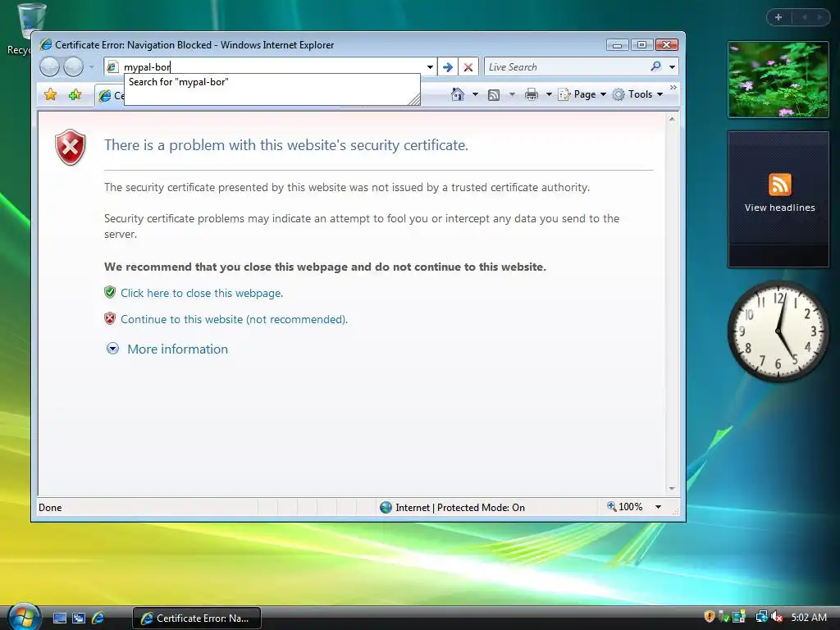The height and width of the screenshot is (630, 840).
Task: Open the search provider options dropdown
Action: coord(673,67)
